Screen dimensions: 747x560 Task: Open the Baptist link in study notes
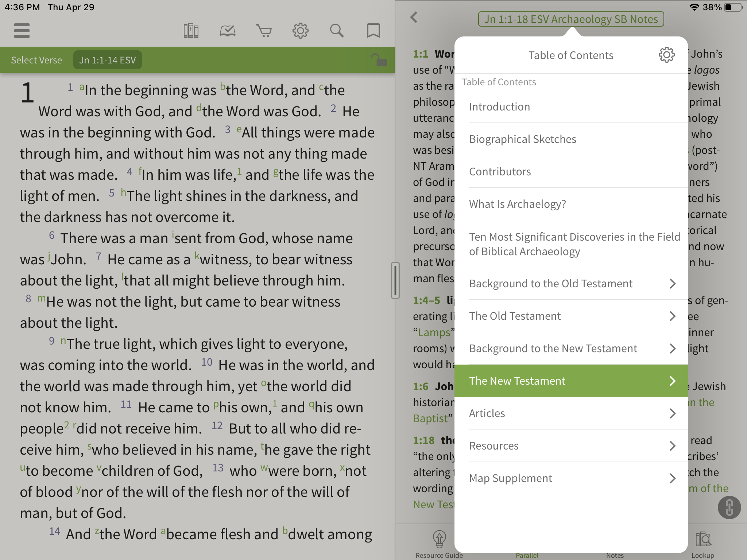click(430, 418)
